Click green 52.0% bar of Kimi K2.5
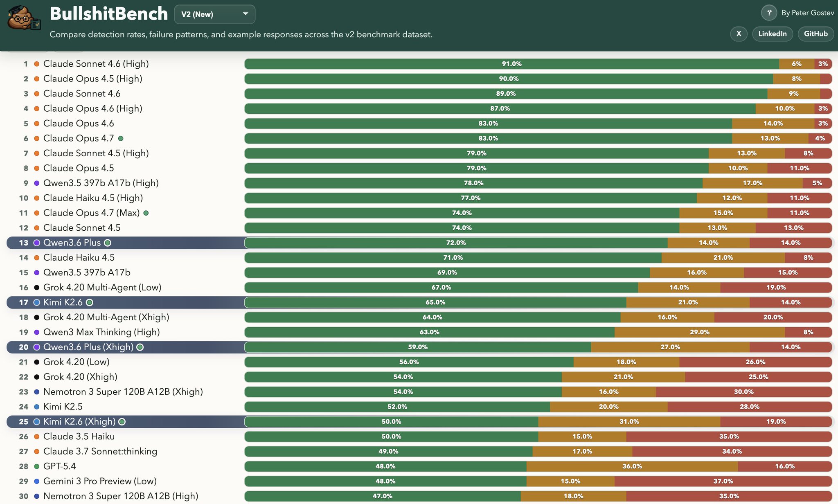This screenshot has width=838, height=504. 397,407
